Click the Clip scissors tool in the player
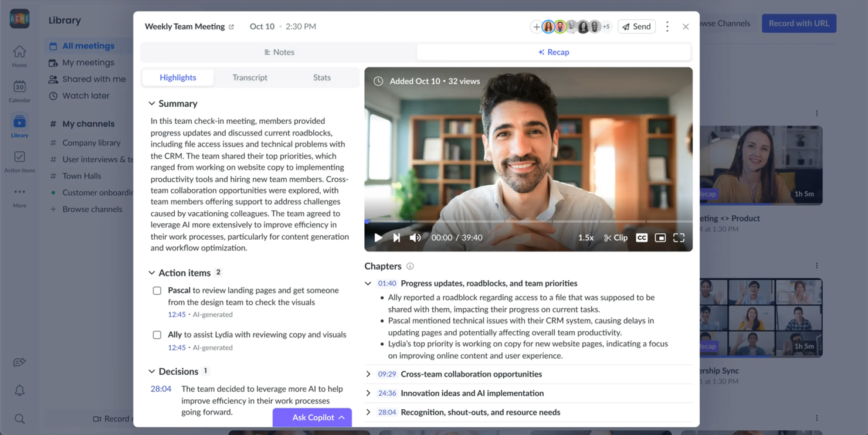The image size is (868, 435). coord(615,237)
